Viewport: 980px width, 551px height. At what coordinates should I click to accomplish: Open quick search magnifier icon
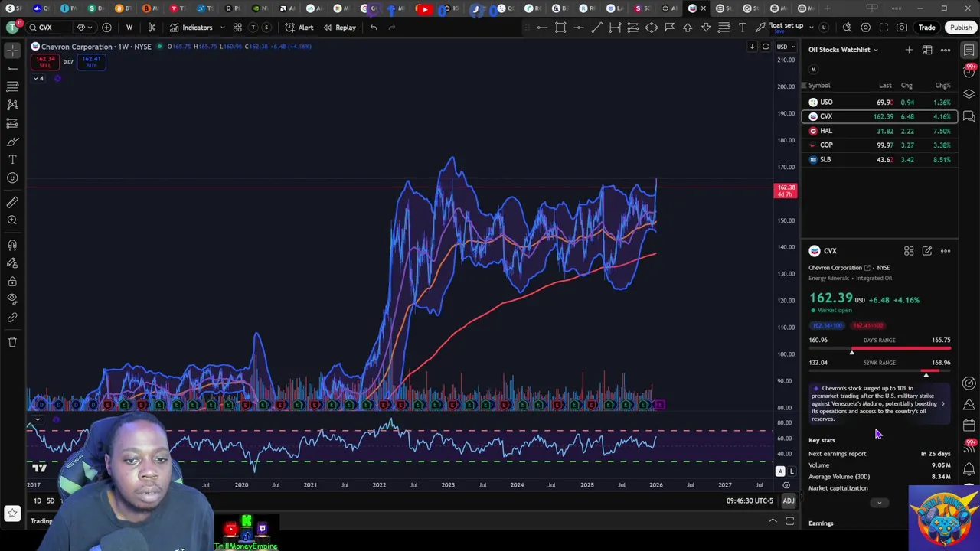(847, 28)
